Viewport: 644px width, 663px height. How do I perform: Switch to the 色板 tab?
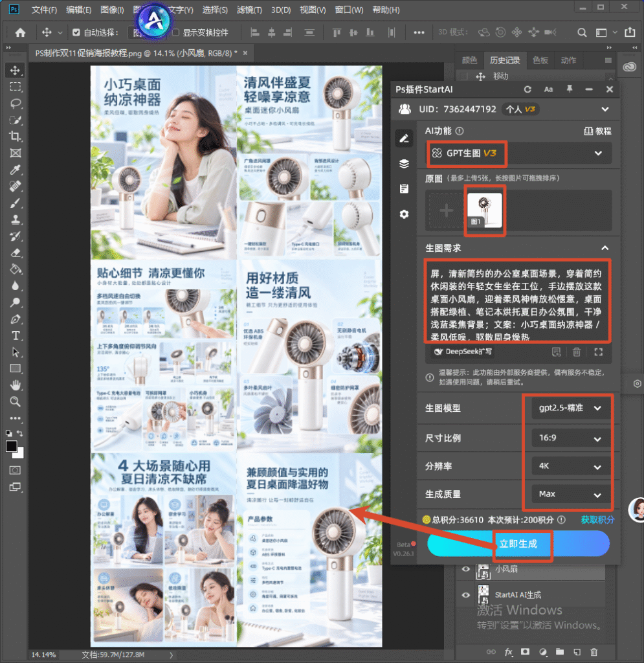pos(540,60)
